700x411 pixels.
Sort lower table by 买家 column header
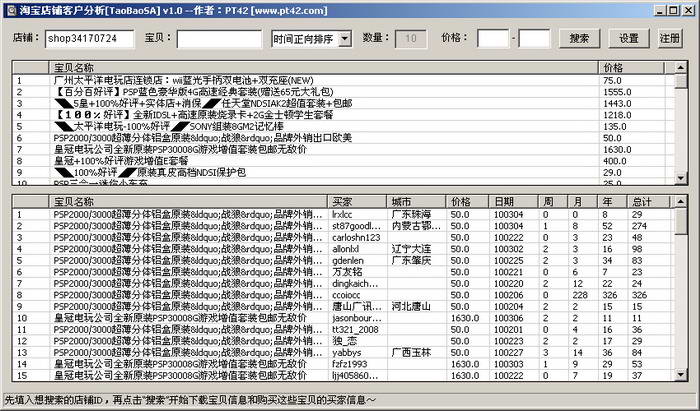tap(357, 202)
